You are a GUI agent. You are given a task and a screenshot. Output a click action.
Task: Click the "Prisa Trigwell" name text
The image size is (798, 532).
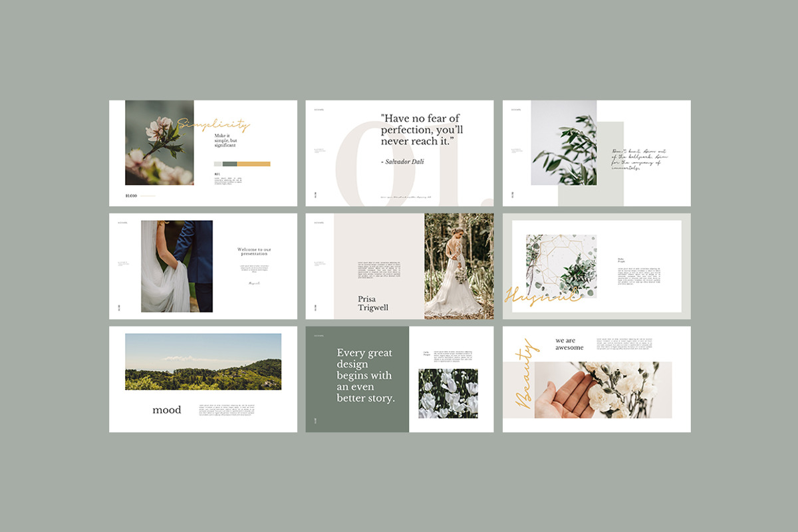point(373,303)
